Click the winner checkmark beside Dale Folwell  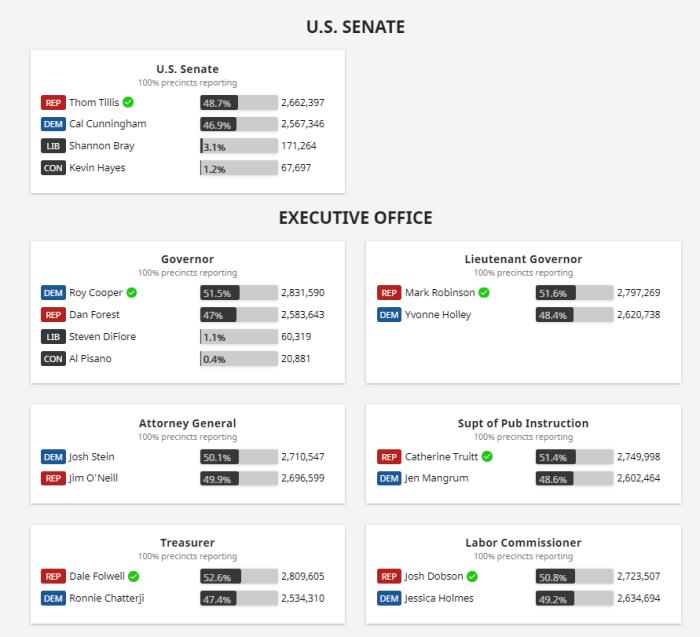(133, 576)
